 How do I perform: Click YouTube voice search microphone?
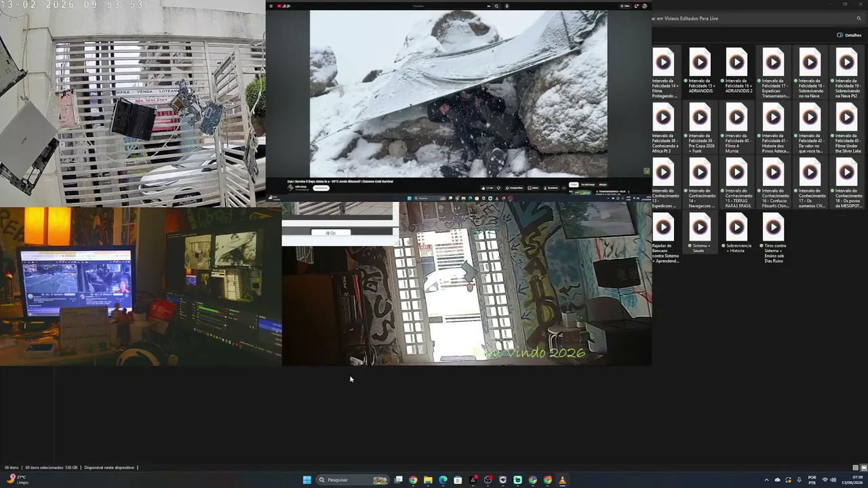(507, 6)
